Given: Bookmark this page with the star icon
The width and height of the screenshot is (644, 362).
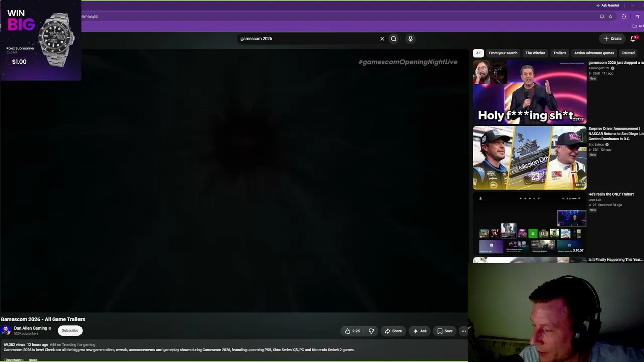Looking at the screenshot, I should [611, 16].
